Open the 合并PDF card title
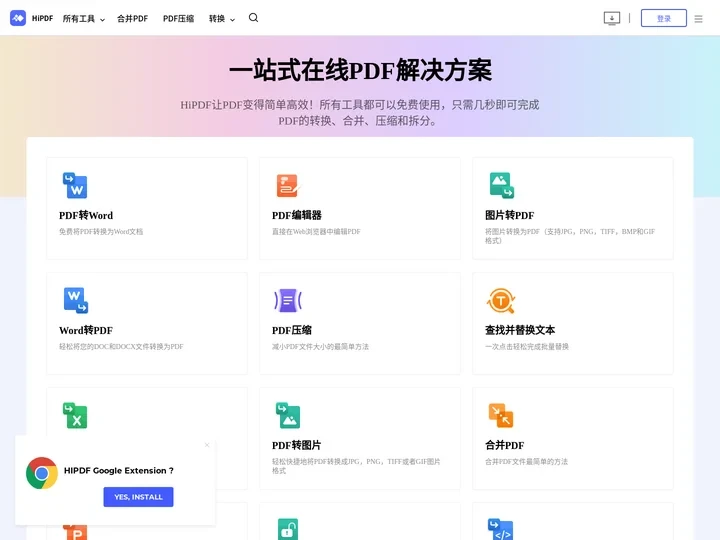The height and width of the screenshot is (540, 720). pyautogui.click(x=505, y=445)
